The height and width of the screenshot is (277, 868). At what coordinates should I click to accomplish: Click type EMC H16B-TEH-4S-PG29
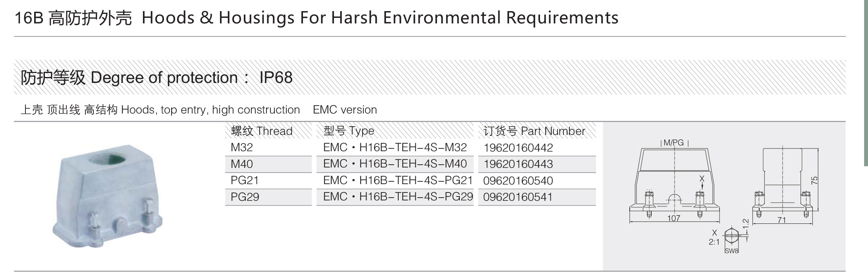pos(398,197)
